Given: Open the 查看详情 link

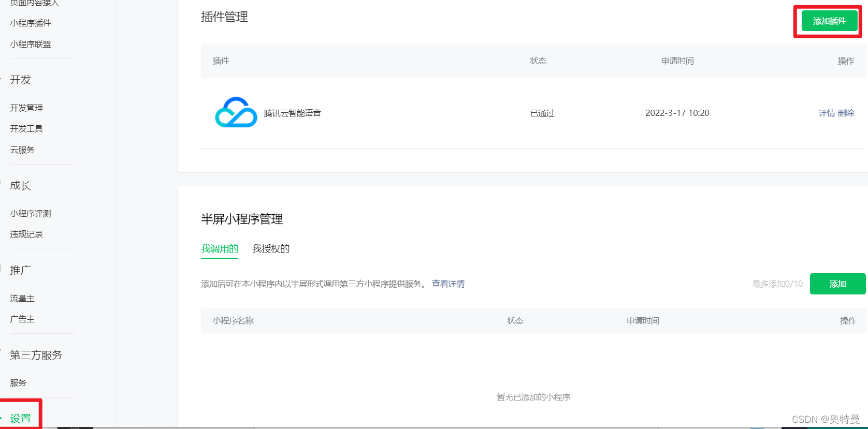Looking at the screenshot, I should coord(448,284).
